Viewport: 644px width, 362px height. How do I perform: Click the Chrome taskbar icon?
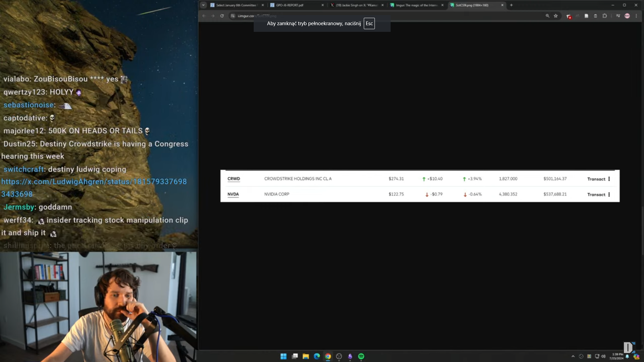(x=328, y=356)
